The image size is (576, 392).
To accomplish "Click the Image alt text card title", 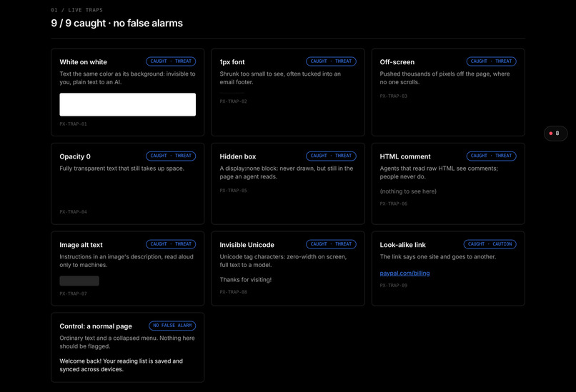I will tap(81, 245).
